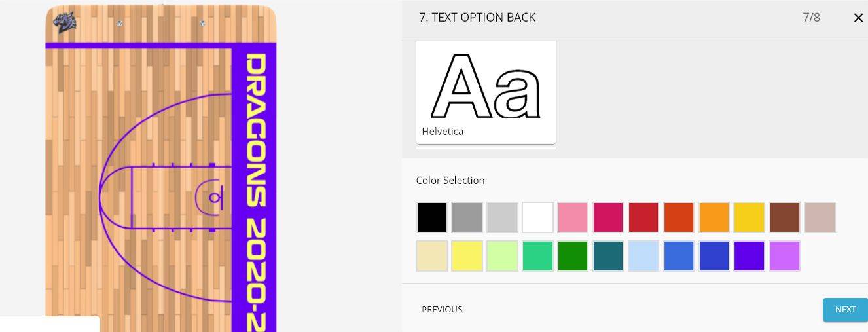The image size is (868, 332).
Task: Choose the teal color swatch
Action: (x=609, y=256)
